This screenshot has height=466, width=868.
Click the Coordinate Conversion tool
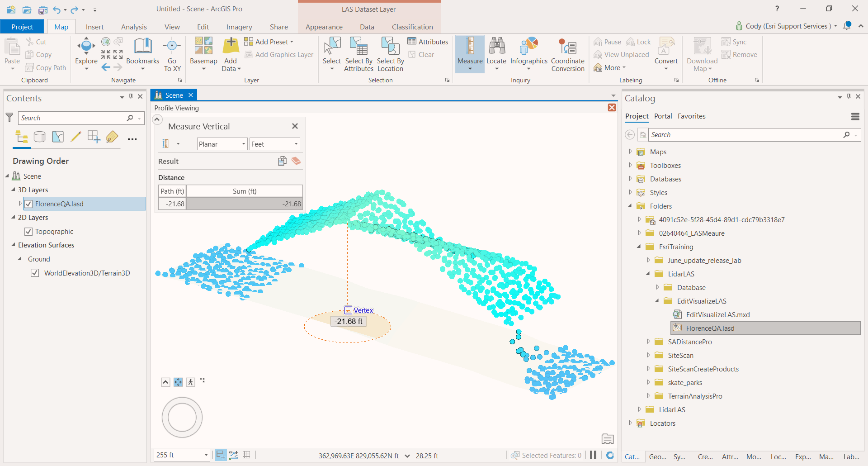point(567,47)
